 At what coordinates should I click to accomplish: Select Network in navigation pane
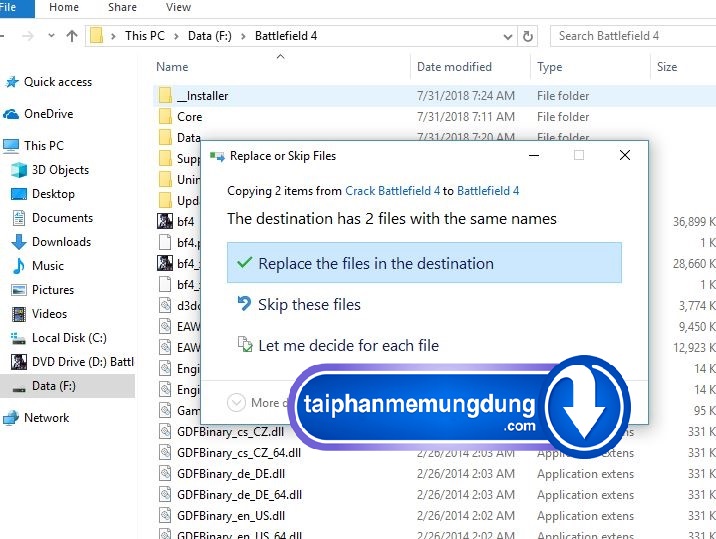(47, 418)
